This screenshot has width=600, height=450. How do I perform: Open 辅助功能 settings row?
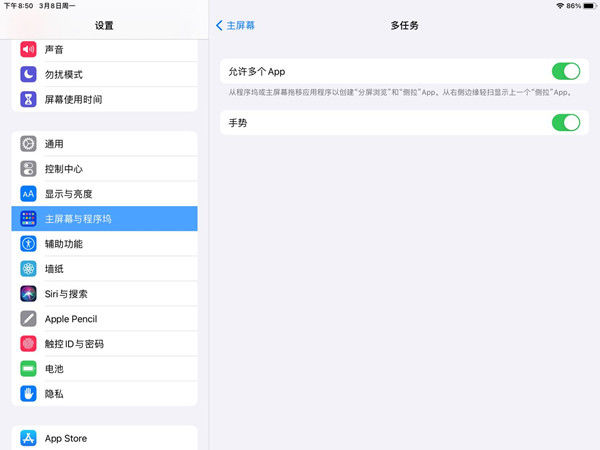click(x=104, y=244)
